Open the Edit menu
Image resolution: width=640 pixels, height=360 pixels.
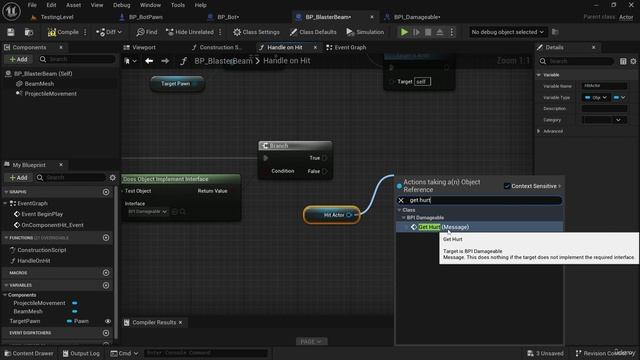pyautogui.click(x=51, y=5)
